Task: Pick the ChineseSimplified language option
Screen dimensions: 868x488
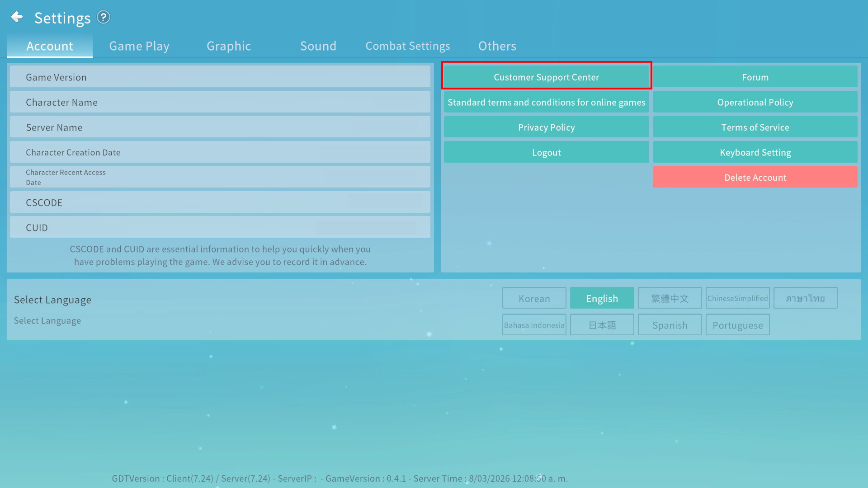Action: pos(737,298)
